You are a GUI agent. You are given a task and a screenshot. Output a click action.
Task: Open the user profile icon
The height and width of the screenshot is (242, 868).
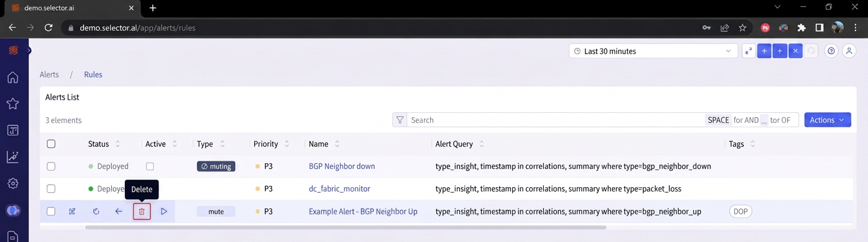coord(849,51)
